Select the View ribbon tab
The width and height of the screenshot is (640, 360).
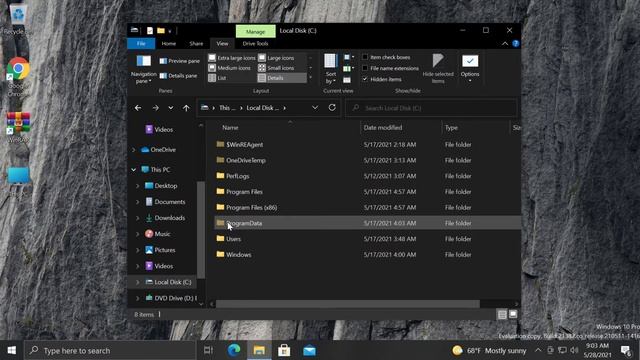[222, 43]
